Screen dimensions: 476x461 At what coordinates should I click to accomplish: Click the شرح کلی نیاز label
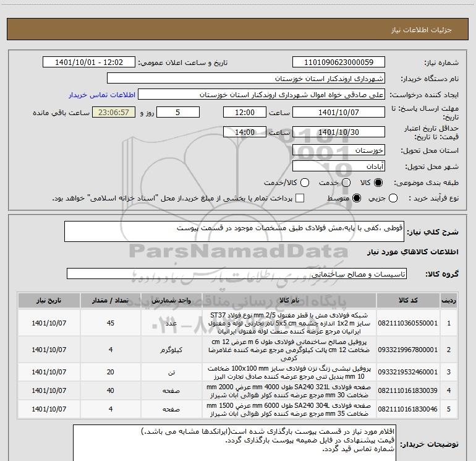click(x=433, y=232)
